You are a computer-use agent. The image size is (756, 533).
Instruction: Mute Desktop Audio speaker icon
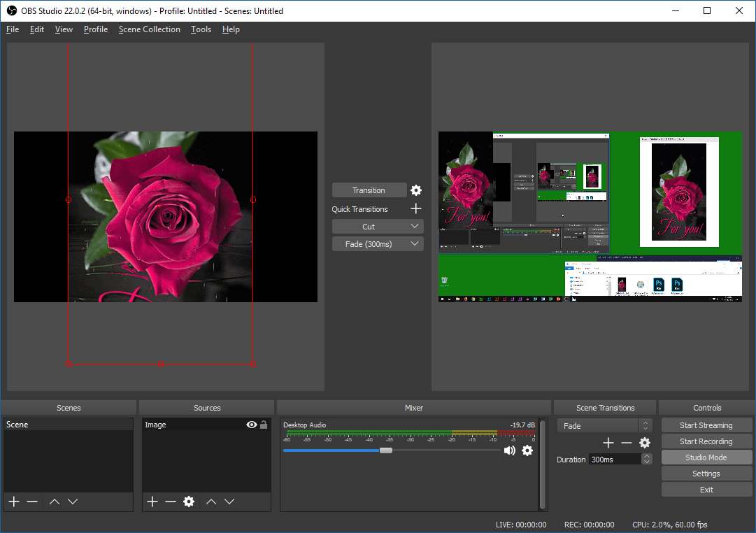[x=510, y=450]
